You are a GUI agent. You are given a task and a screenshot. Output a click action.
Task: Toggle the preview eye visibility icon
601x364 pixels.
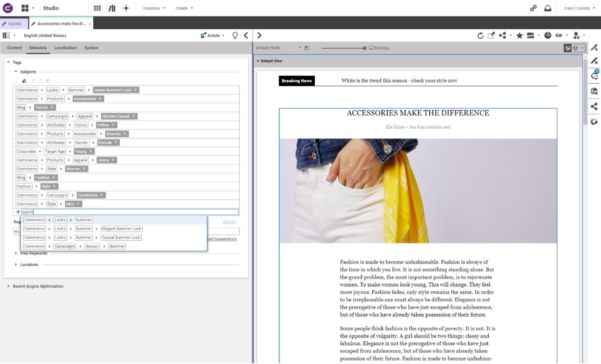(559, 35)
